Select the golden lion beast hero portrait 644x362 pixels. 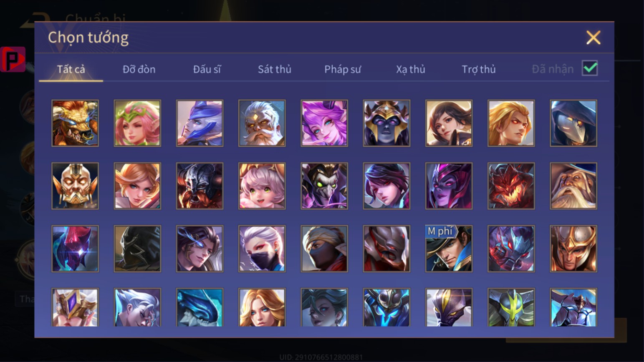pos(75,123)
